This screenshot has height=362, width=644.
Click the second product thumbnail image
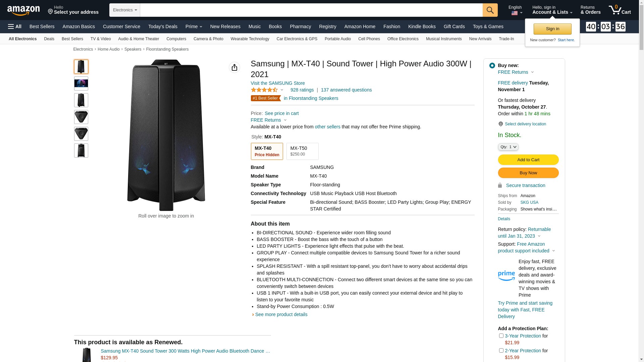pos(81,83)
